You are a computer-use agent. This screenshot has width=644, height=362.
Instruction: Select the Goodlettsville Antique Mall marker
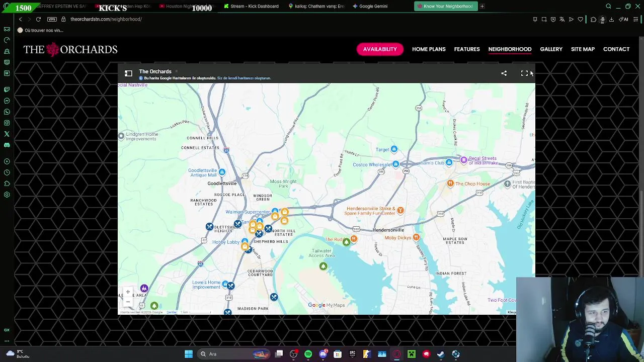click(222, 172)
